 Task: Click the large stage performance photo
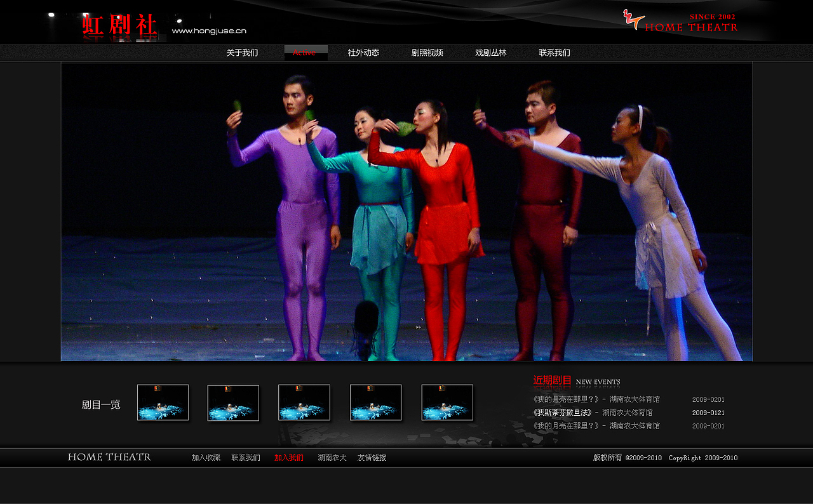406,211
